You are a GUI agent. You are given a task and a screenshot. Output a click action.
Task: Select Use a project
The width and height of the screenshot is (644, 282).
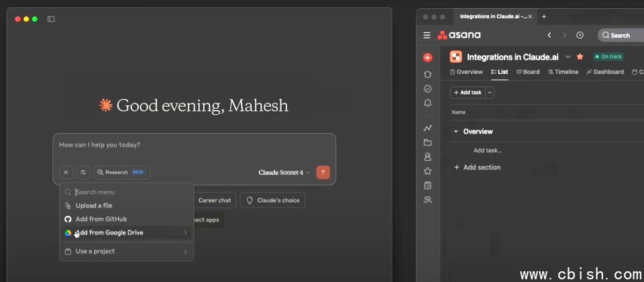tap(127, 251)
